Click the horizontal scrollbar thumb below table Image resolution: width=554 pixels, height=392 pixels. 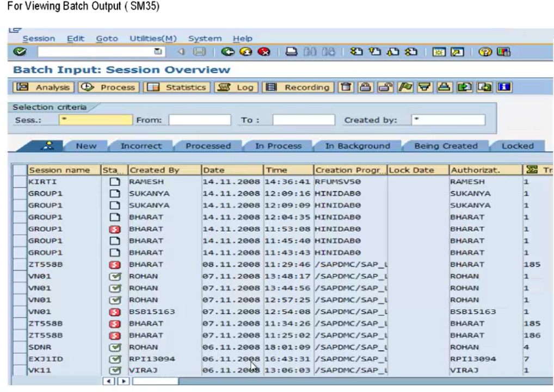[155, 381]
